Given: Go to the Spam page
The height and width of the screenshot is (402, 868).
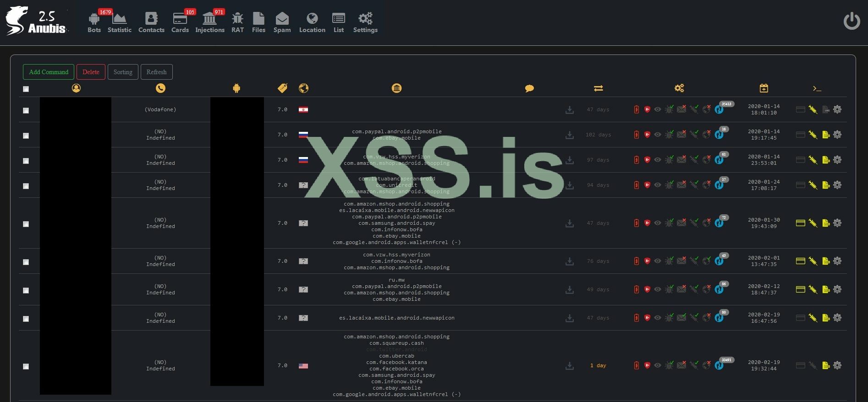Looking at the screenshot, I should tap(282, 22).
